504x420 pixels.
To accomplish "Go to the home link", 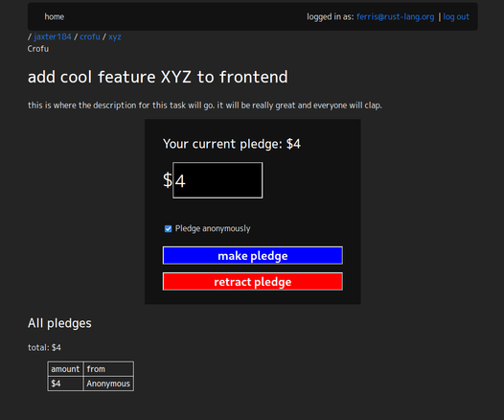I will pyautogui.click(x=54, y=16).
